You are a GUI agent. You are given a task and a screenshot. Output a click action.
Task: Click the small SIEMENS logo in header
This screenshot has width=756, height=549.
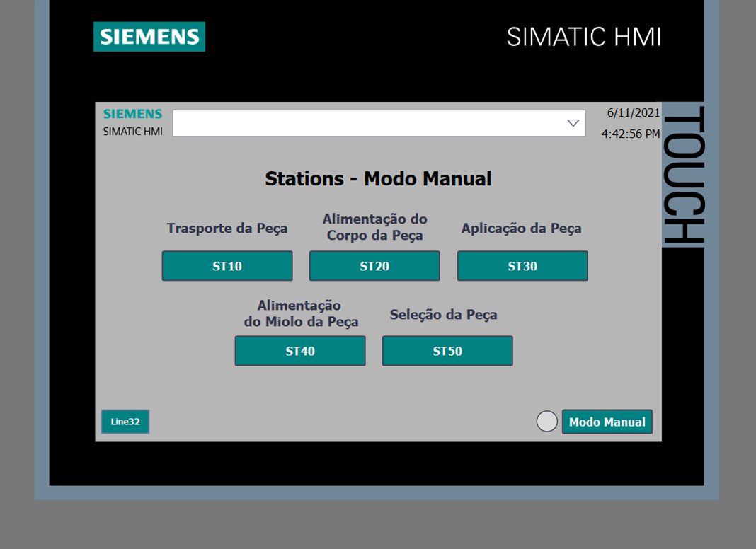pyautogui.click(x=132, y=114)
